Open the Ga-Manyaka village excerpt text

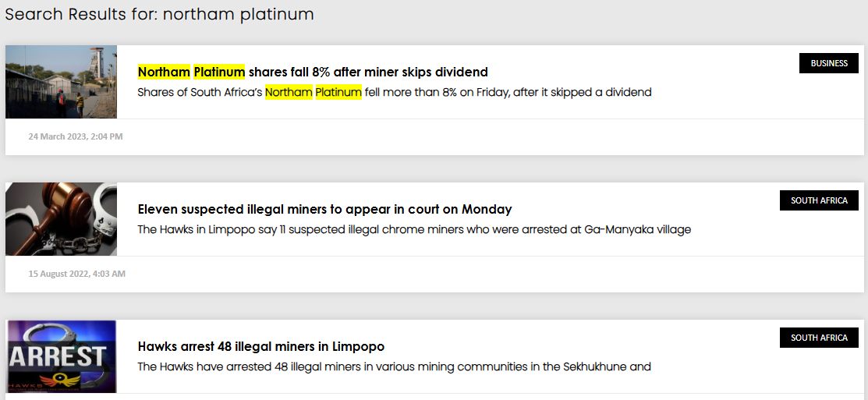(414, 229)
